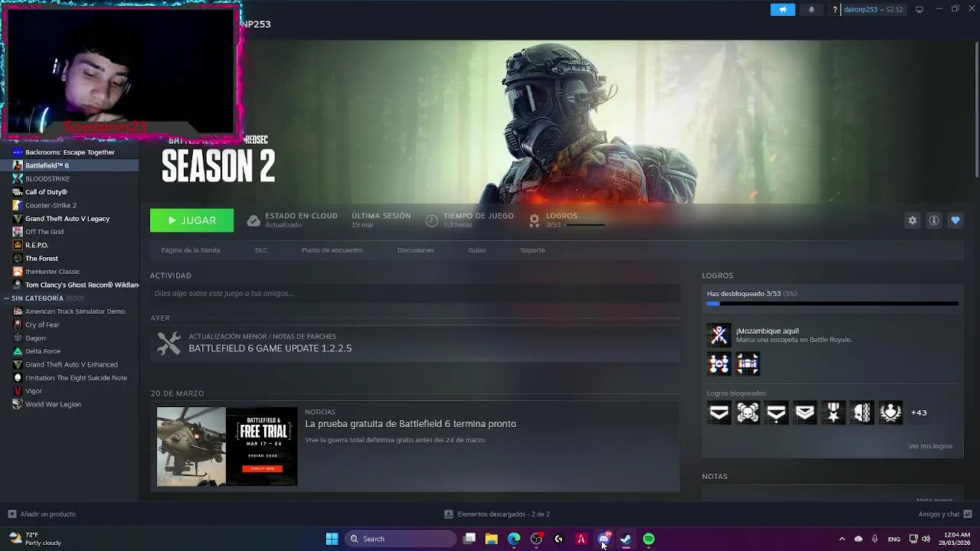This screenshot has width=980, height=551.
Task: View the double chevron locked achievement
Action: tap(805, 412)
